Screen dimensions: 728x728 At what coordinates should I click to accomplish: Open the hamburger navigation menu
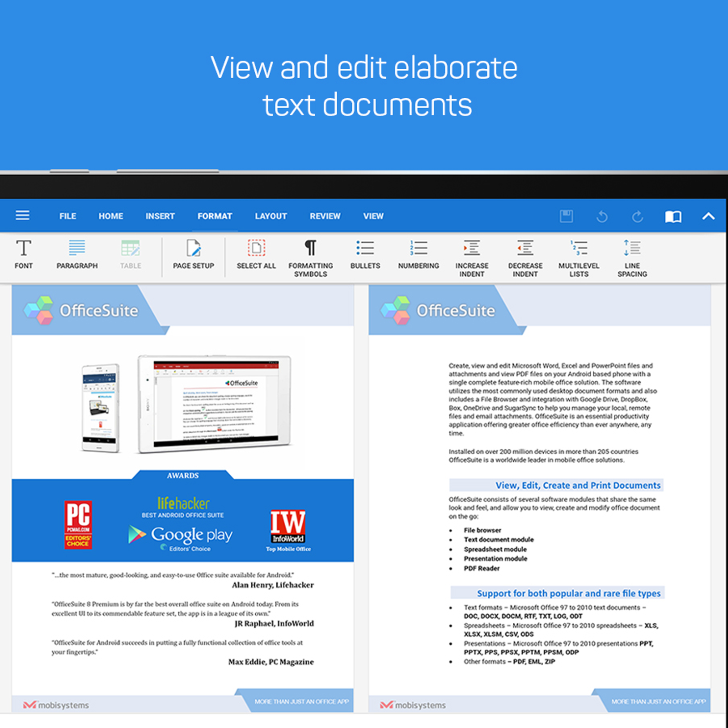click(x=22, y=216)
